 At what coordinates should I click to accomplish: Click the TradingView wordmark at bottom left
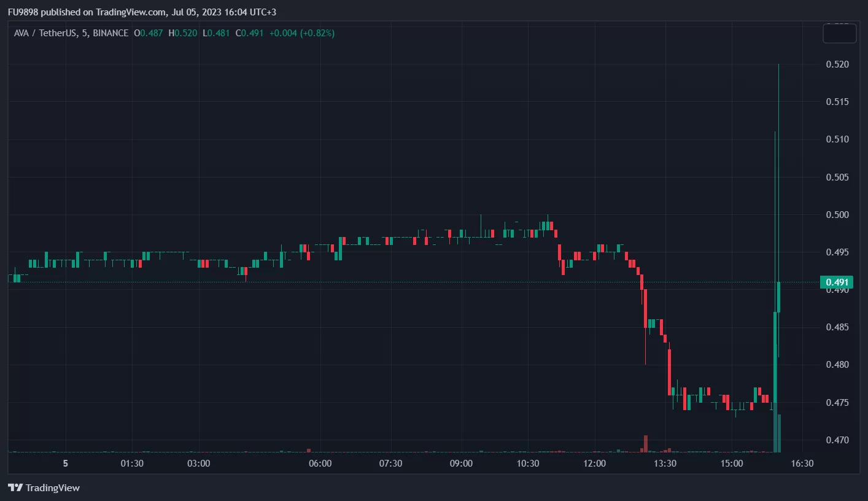[x=52, y=488]
